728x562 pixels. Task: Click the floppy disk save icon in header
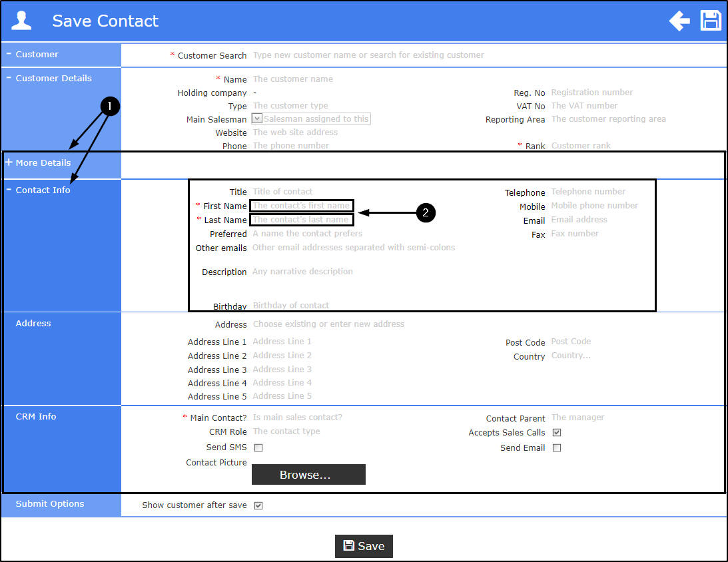coord(711,21)
